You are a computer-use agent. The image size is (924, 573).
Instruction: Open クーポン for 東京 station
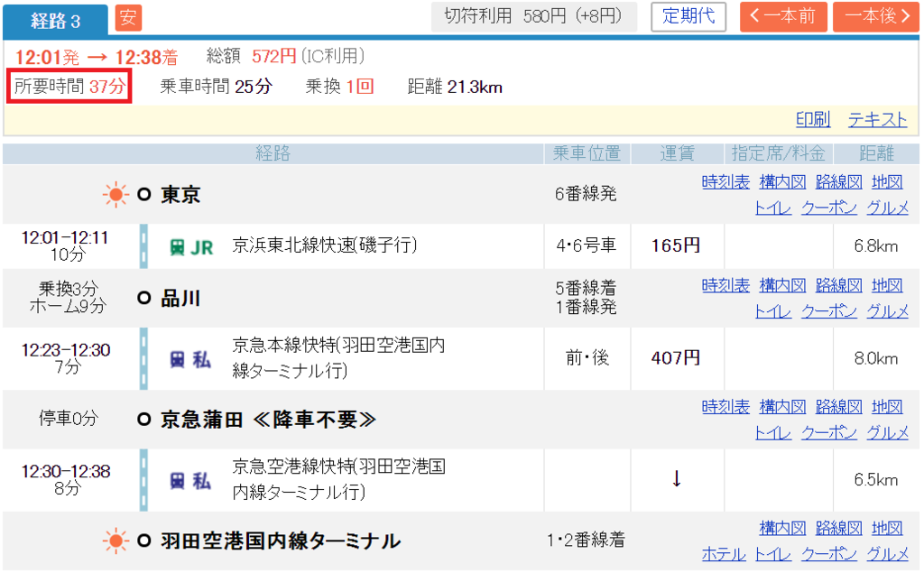pyautogui.click(x=829, y=208)
